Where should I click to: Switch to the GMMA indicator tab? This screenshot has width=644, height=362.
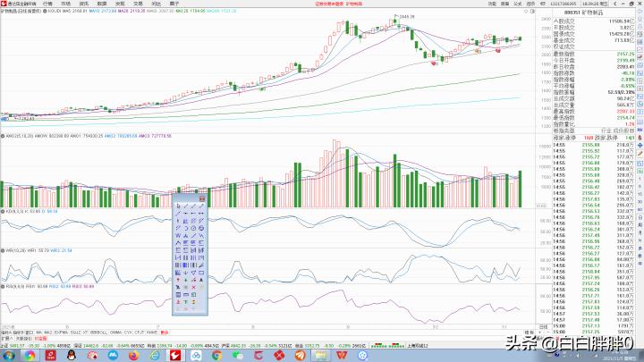[x=115, y=333]
